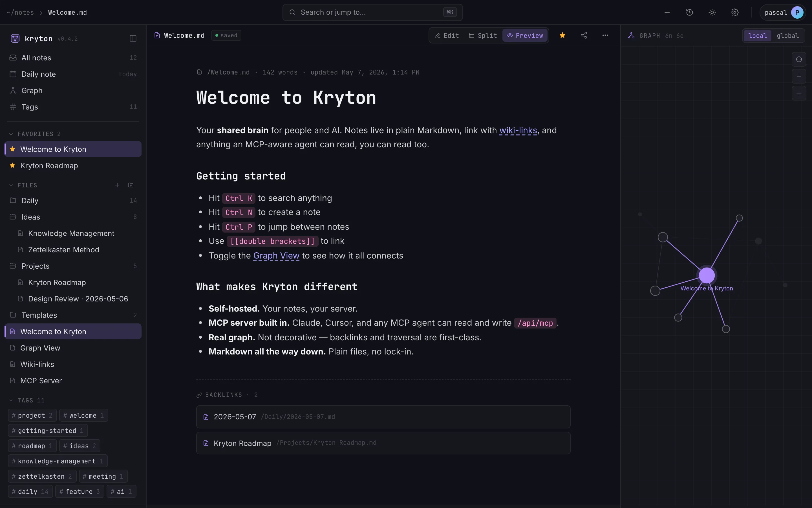Screen dimensions: 812x508
Task: Open the MCP Server file
Action: (x=73, y=381)
